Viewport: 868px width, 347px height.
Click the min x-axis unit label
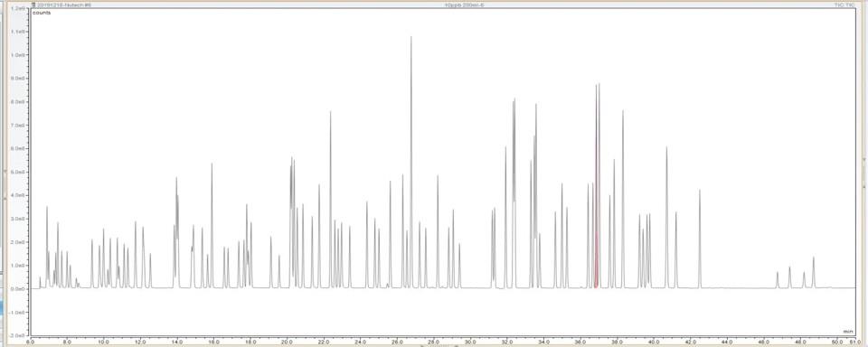pos(847,331)
